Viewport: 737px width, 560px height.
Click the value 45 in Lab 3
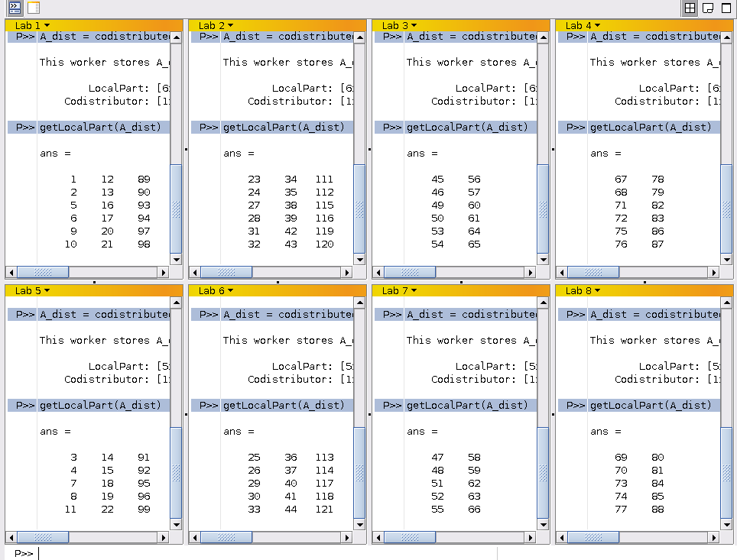[x=437, y=179]
